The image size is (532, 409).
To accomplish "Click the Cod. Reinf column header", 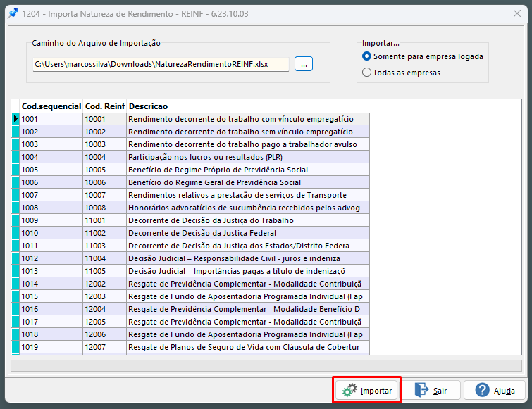I will (104, 106).
